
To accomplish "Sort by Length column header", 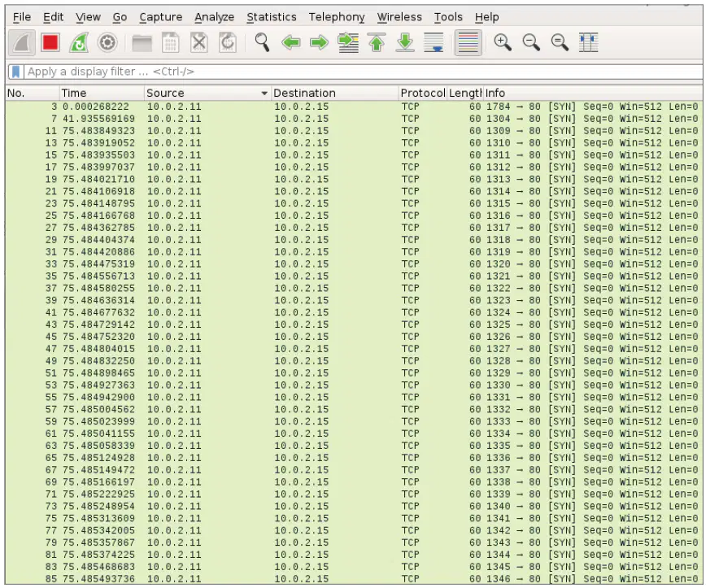I will [465, 94].
